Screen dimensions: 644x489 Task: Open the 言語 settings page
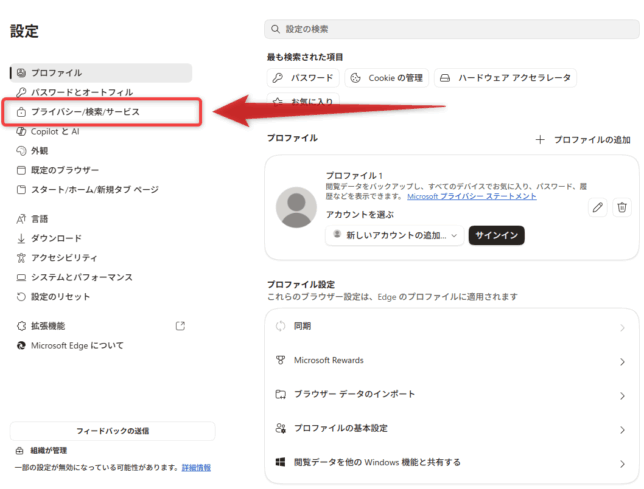[x=101, y=219]
